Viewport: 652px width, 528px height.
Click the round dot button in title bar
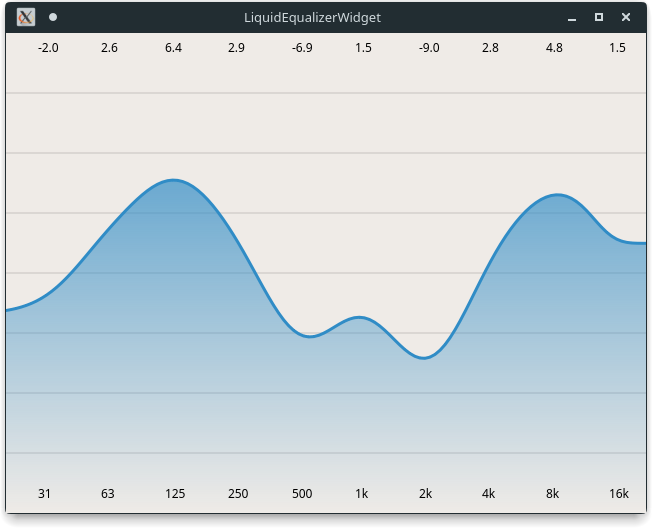tap(53, 17)
